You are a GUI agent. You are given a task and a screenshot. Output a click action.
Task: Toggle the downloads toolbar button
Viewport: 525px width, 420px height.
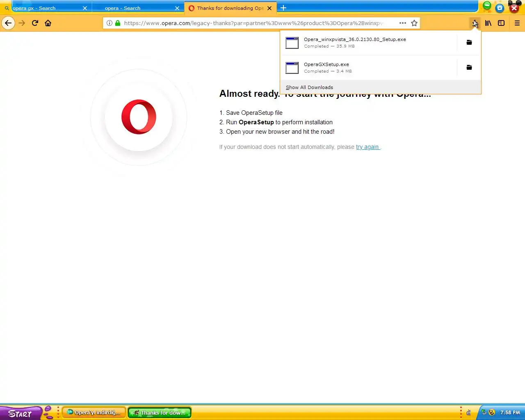pyautogui.click(x=475, y=23)
